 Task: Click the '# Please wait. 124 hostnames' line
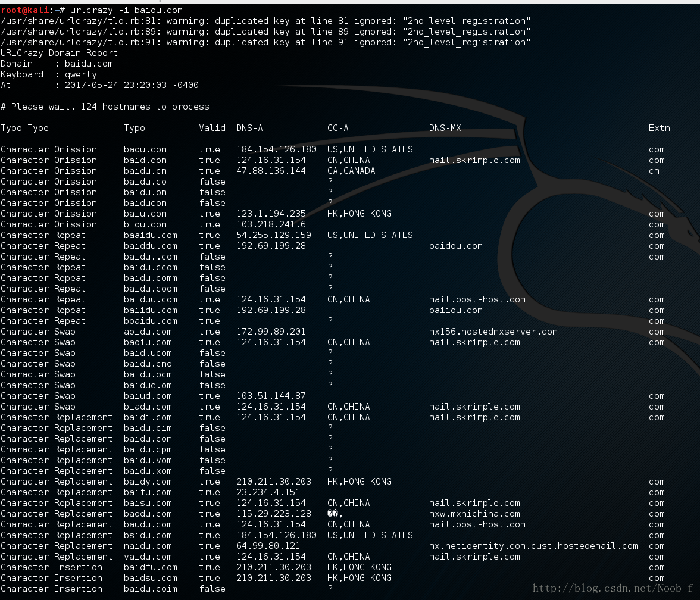[105, 106]
